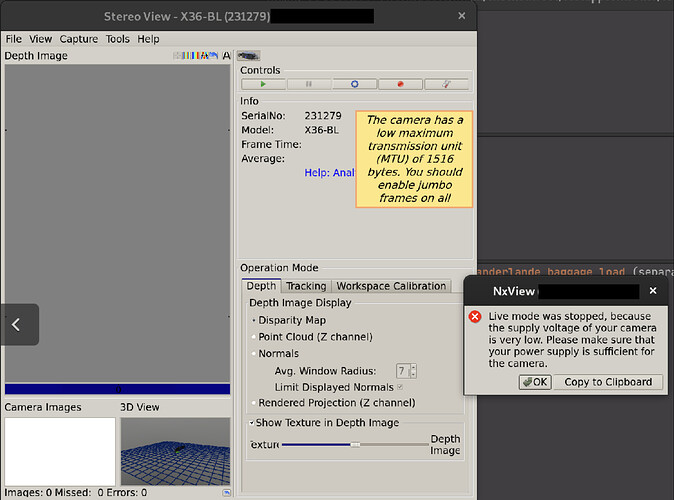Open the Tools menu
Screen dimensions: 674x500
pyautogui.click(x=118, y=39)
